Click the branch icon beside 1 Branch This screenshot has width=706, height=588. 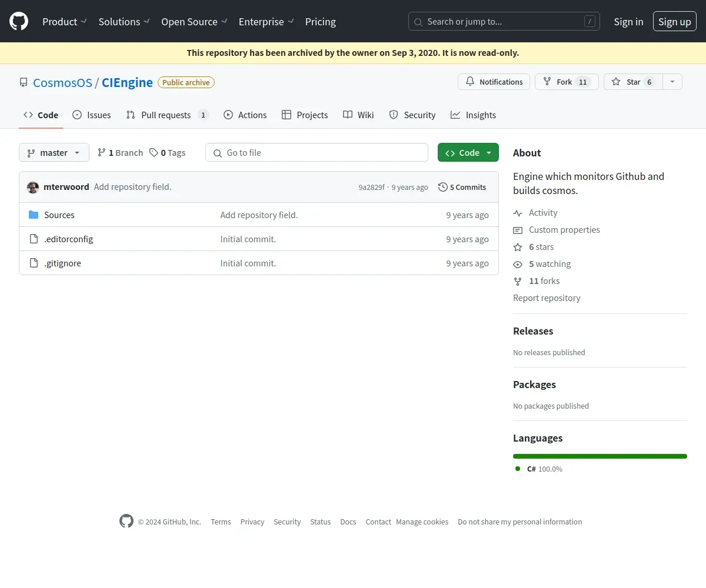(x=102, y=152)
